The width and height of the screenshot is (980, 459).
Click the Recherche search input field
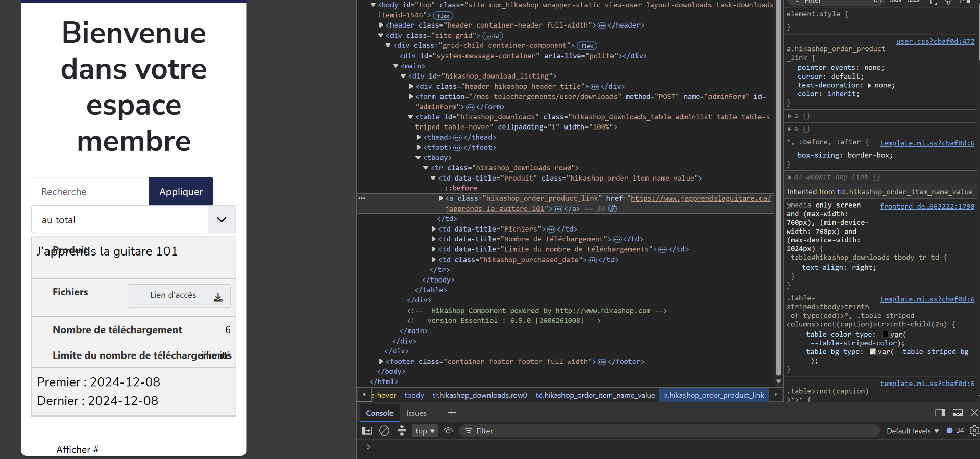(x=90, y=191)
